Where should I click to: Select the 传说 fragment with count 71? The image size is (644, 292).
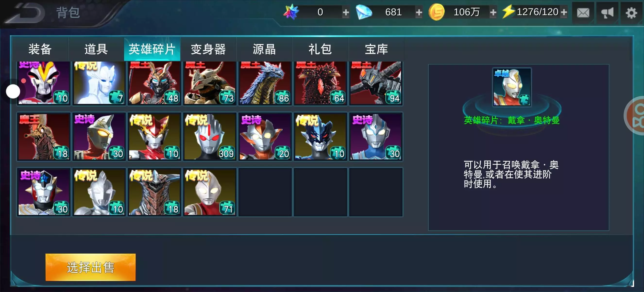tap(210, 192)
